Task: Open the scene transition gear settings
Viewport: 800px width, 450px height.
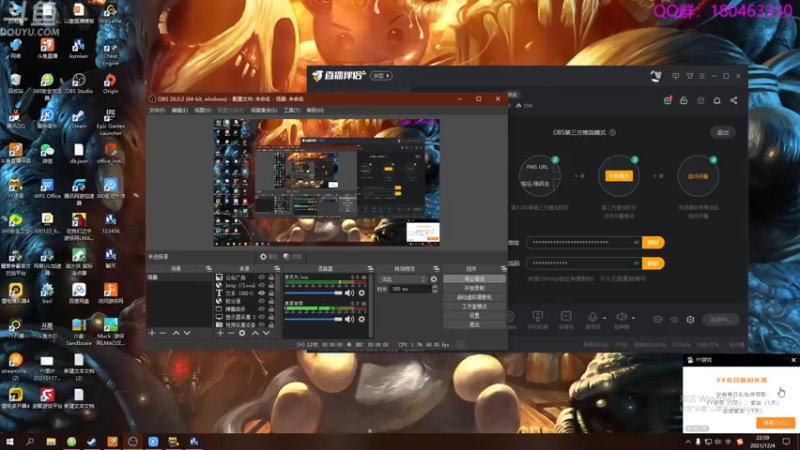Action: (434, 279)
